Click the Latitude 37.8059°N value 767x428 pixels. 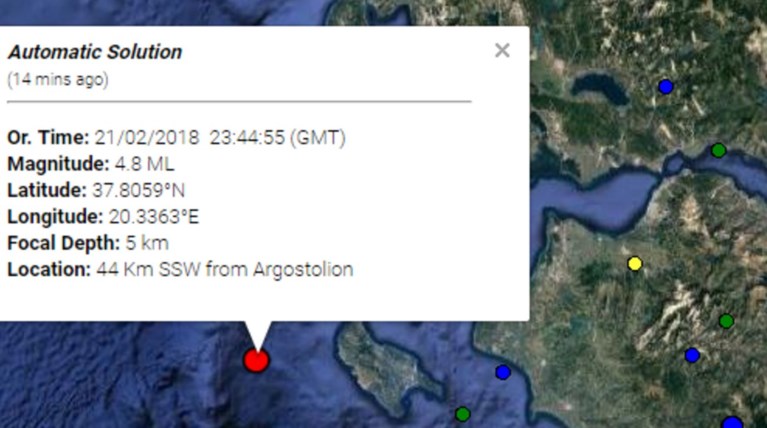click(x=138, y=190)
